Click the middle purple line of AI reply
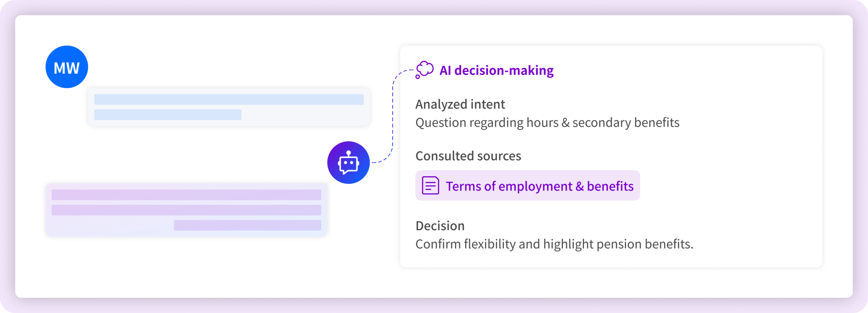The width and height of the screenshot is (868, 313). pyautogui.click(x=186, y=210)
